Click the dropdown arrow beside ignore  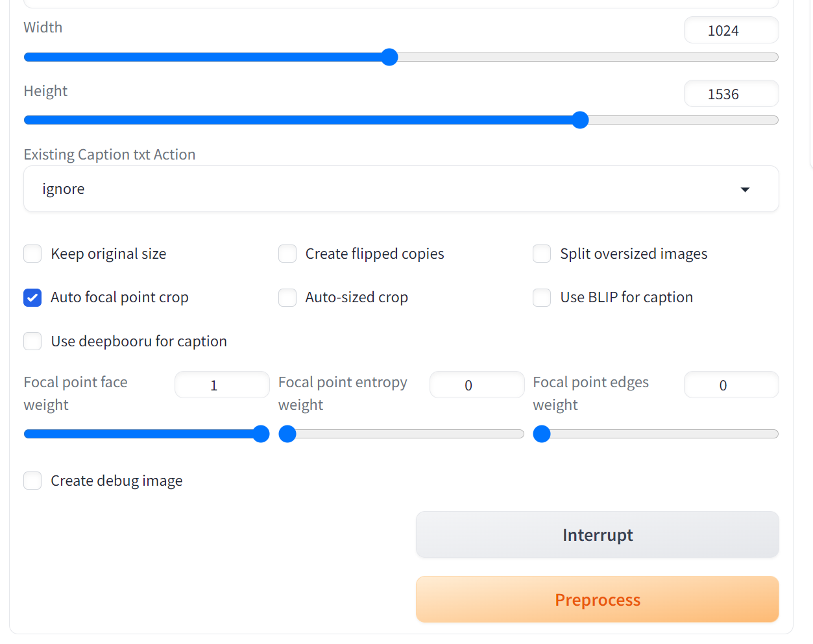745,189
